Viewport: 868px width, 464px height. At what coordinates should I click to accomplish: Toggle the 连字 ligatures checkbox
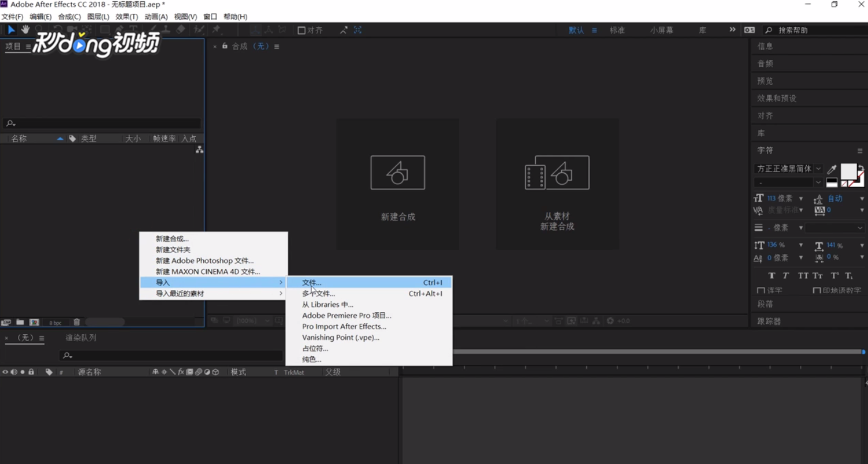click(x=761, y=291)
